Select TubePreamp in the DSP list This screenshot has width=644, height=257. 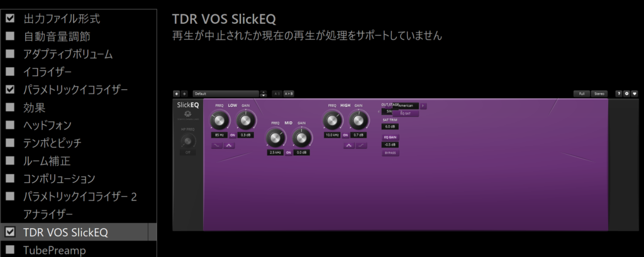click(55, 250)
